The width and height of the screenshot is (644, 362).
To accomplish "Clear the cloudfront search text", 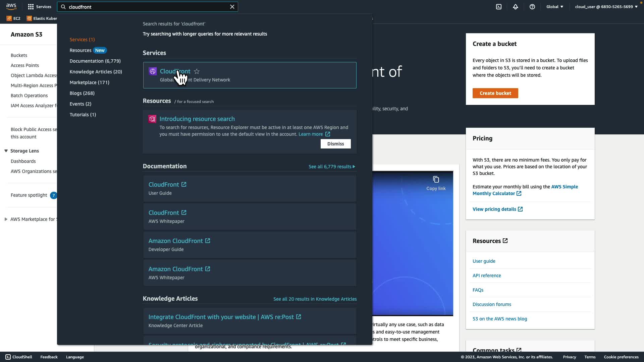I will coord(232,7).
